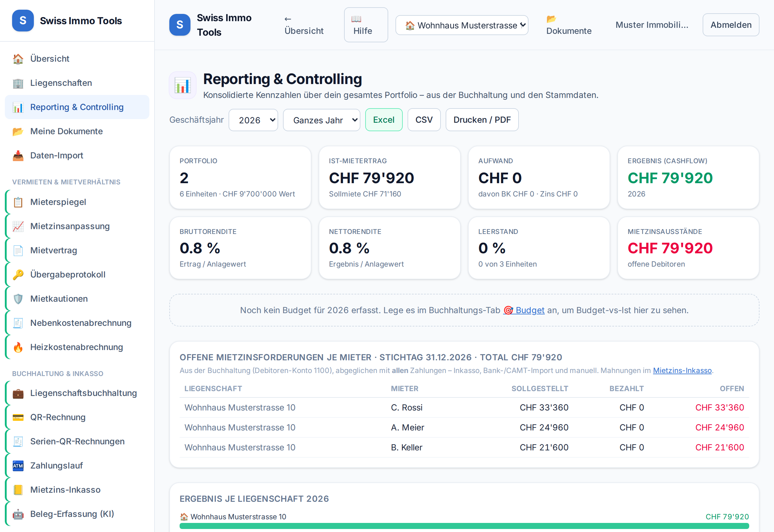The image size is (774, 532).
Task: Open the Wohnhaus Musterstrasse property dropdown
Action: pos(461,25)
